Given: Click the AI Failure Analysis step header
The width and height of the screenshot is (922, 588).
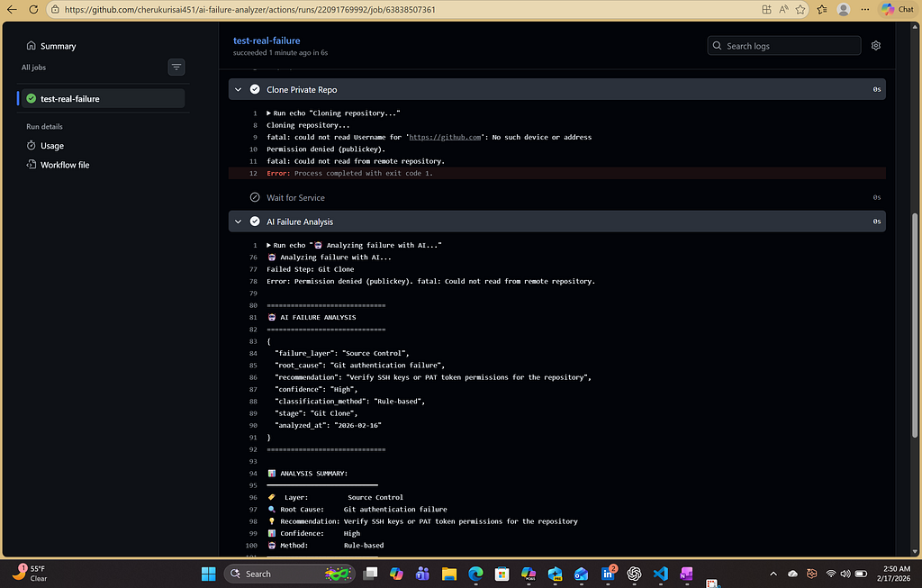Looking at the screenshot, I should [x=556, y=222].
